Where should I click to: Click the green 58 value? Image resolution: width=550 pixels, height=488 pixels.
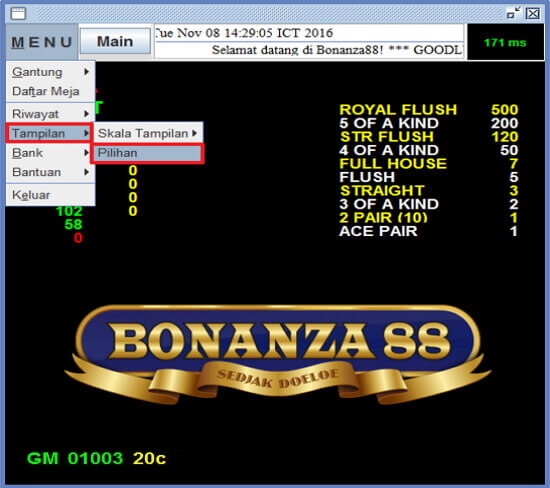tap(73, 225)
